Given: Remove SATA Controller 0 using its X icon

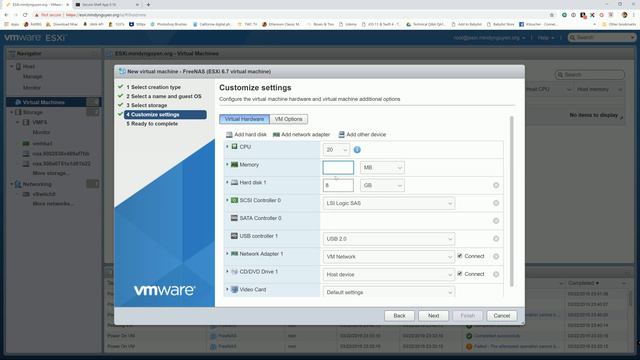Looking at the screenshot, I should click(x=496, y=221).
